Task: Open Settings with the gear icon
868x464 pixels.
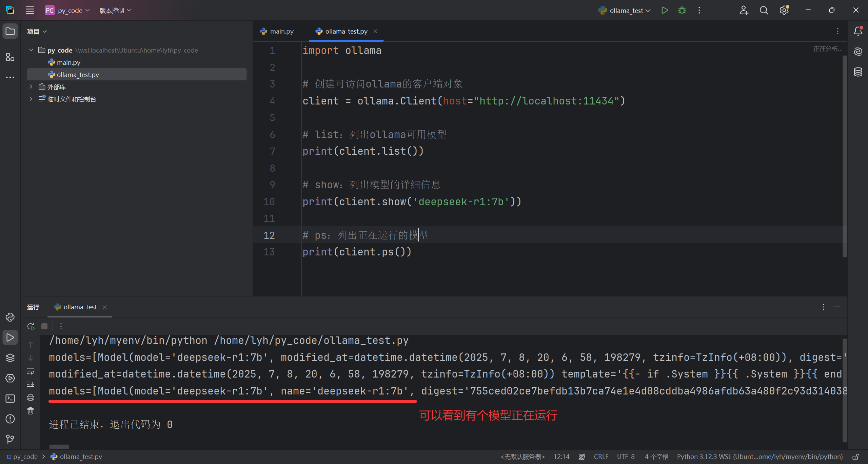Action: (x=784, y=10)
